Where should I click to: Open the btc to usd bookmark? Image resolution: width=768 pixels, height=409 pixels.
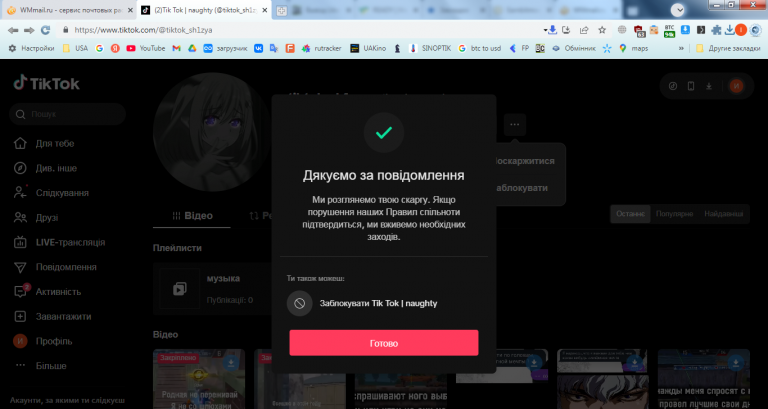tap(480, 48)
